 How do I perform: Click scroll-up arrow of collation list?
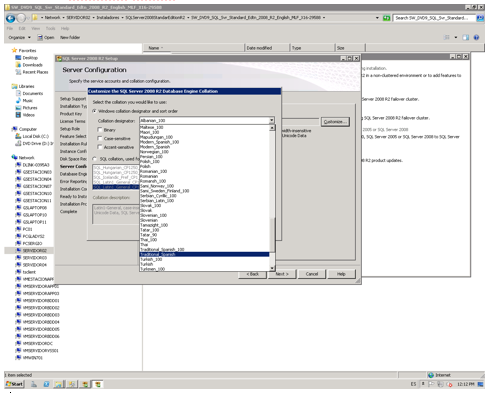272,128
